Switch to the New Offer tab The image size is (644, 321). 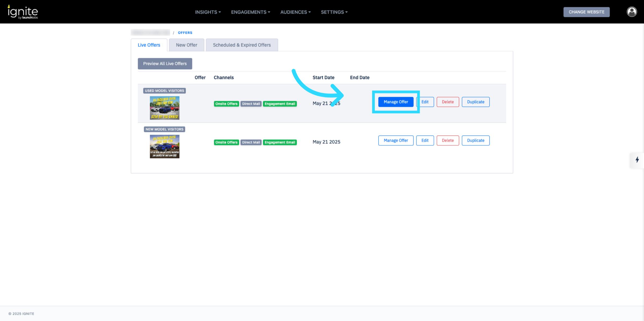[x=186, y=45]
